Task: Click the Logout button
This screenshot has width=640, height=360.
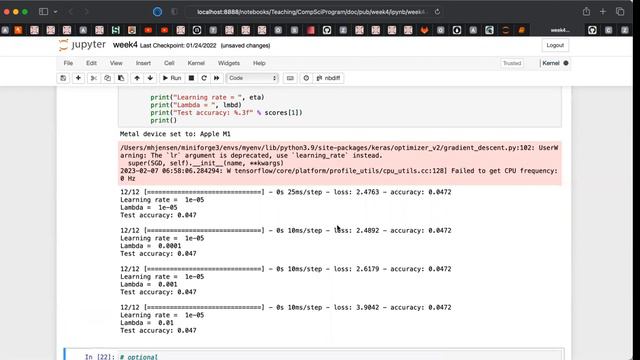Action: (555, 45)
